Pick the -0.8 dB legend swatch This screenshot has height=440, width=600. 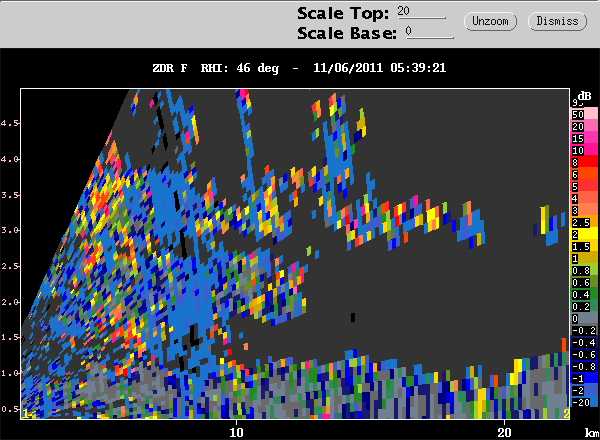[x=584, y=367]
